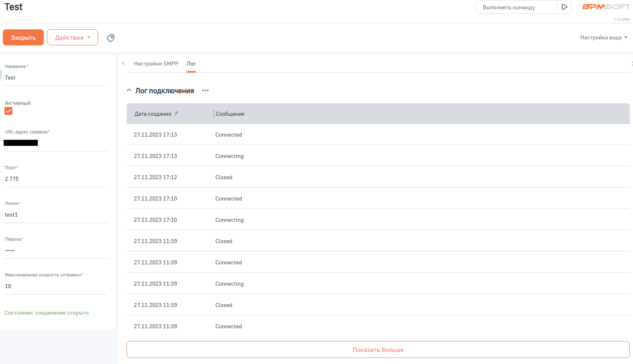
Task: Click the left chevron before the tabs
Action: [x=123, y=63]
